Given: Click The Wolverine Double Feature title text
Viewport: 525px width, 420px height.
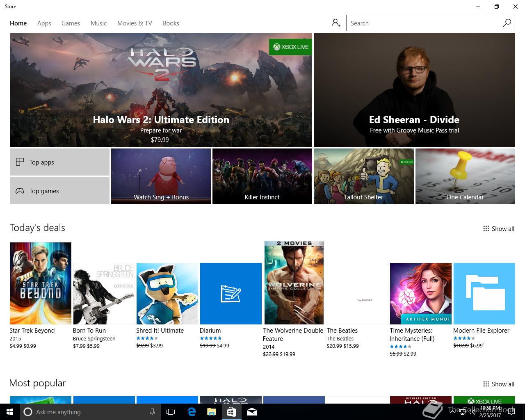Looking at the screenshot, I should (x=293, y=334).
